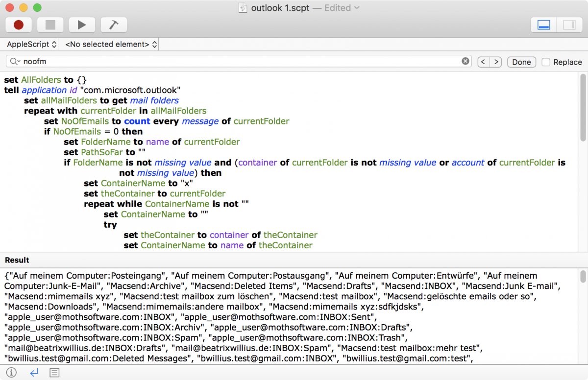Go to next search match
Screen dimensions: 588x380
tap(496, 62)
